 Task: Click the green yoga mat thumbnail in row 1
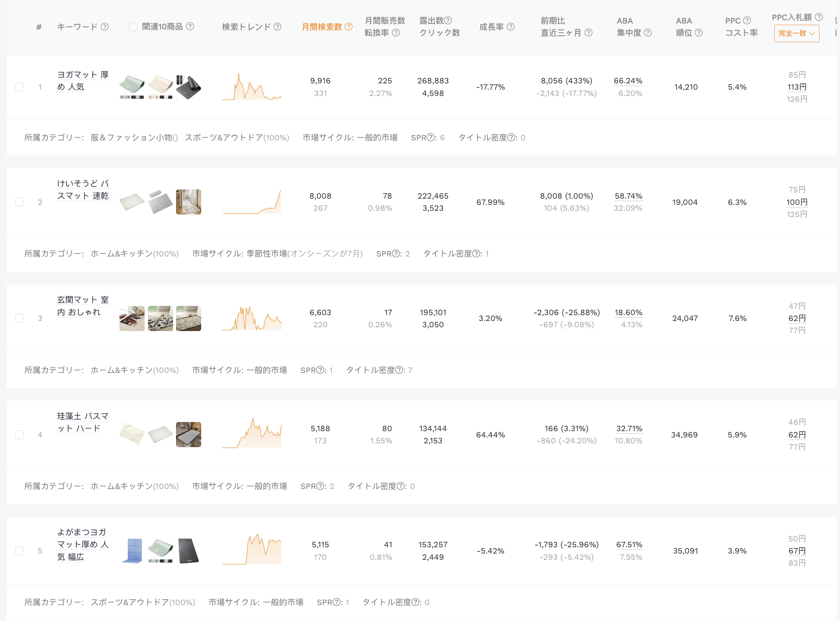coord(132,87)
